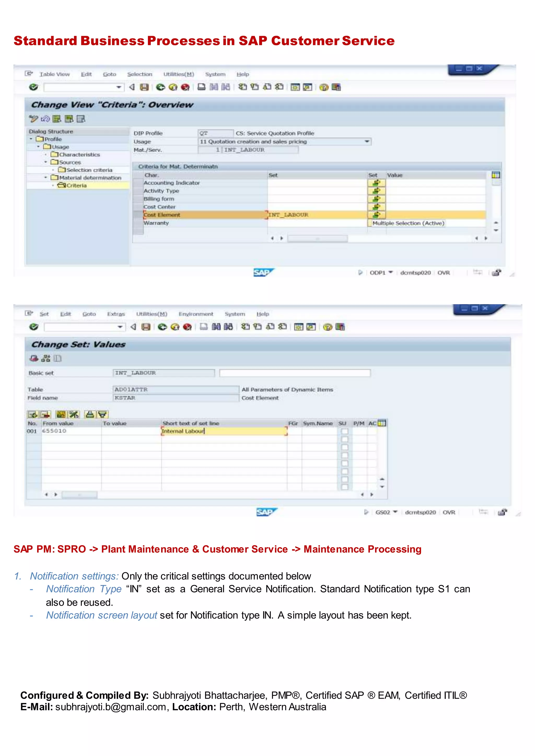Screen dimensions: 535x756
Task: Select the Criteria folder in Dialog Structure
Action: coord(72,185)
